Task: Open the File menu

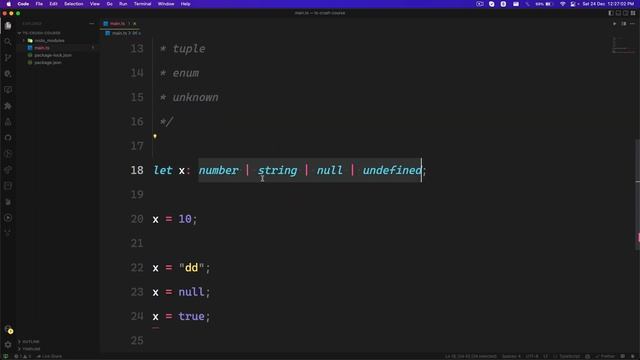Action: 39,4
